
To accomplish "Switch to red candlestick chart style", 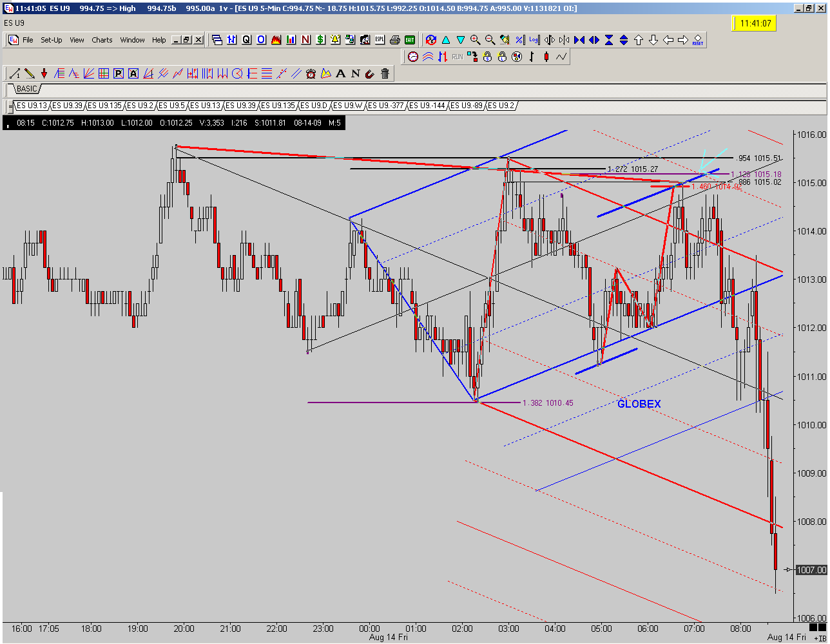I will (x=546, y=57).
